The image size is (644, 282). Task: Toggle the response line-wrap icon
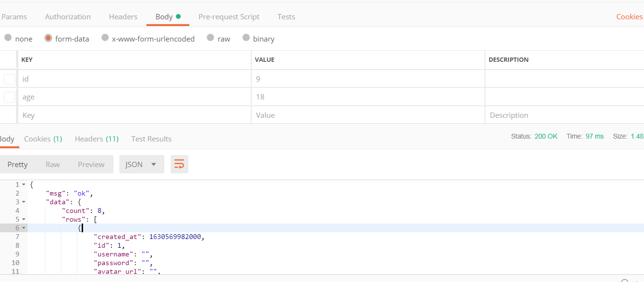pyautogui.click(x=179, y=164)
